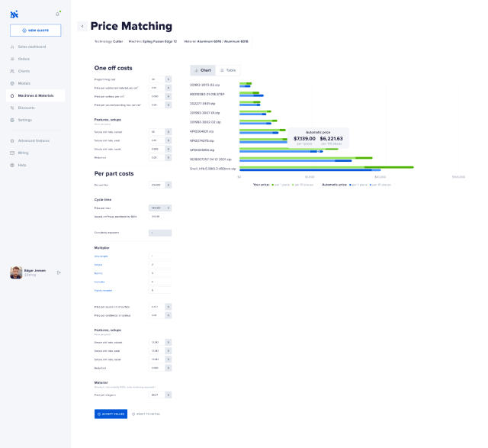This screenshot has height=448, width=488.
Task: Open Advanced features in the sidebar
Action: click(x=33, y=140)
